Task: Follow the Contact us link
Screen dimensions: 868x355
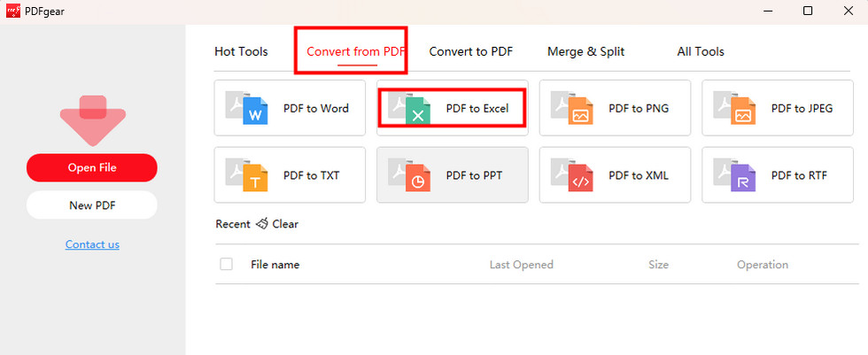Action: coord(92,244)
